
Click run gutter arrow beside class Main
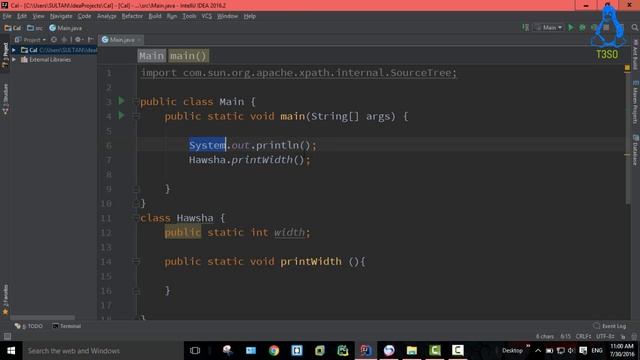(x=121, y=101)
